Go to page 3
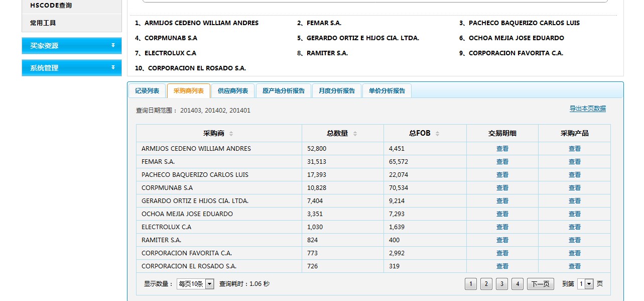 (502, 284)
